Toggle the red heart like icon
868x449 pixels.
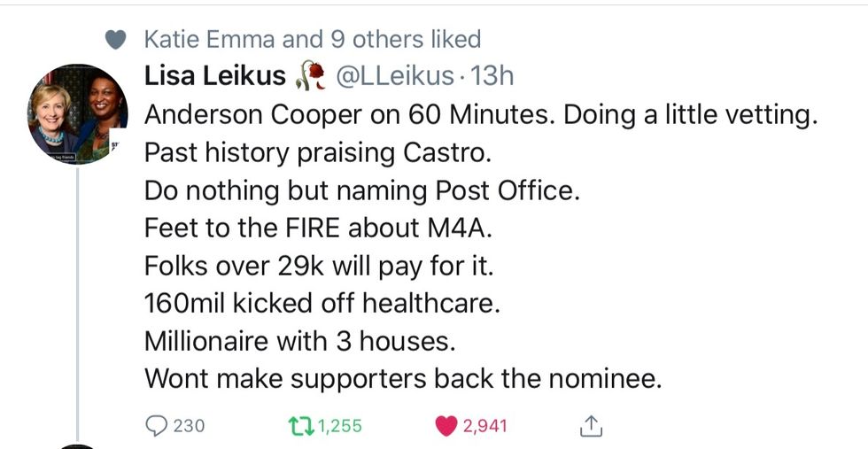click(446, 426)
